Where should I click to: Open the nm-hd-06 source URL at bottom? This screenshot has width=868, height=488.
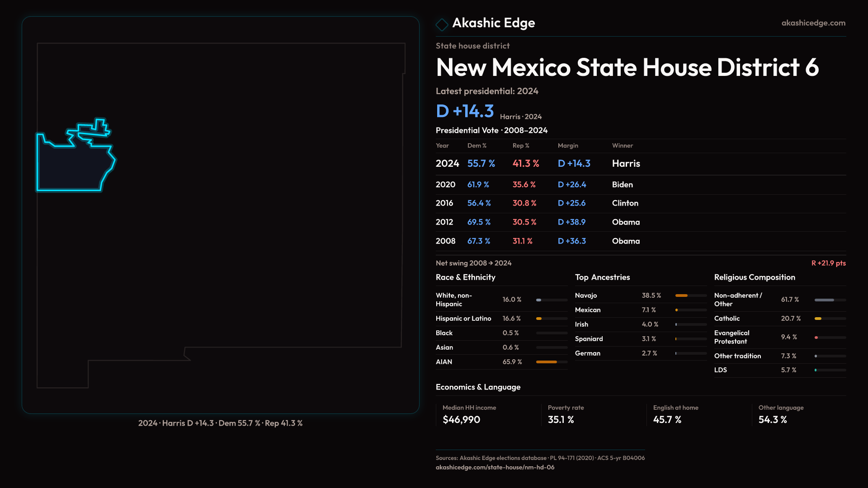click(x=495, y=467)
